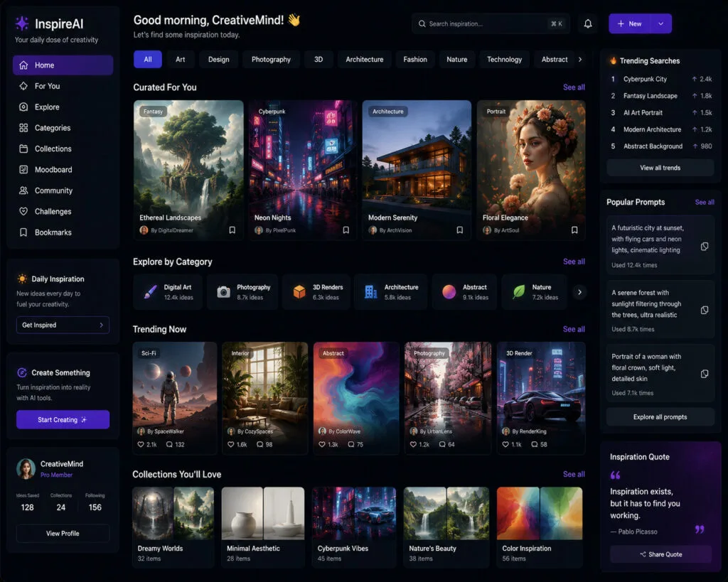
Task: Open Challenges sidebar item
Action: click(x=63, y=211)
